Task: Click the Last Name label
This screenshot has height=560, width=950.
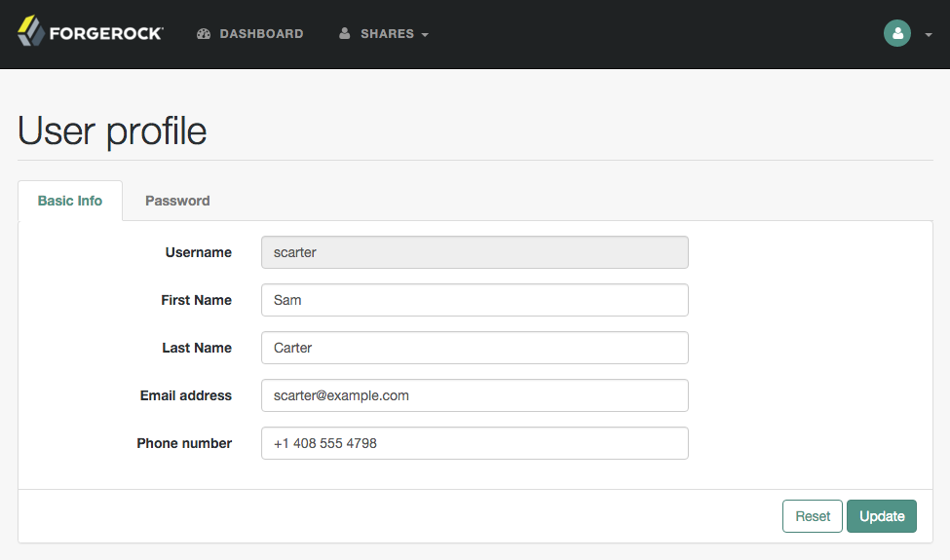Action: click(197, 348)
